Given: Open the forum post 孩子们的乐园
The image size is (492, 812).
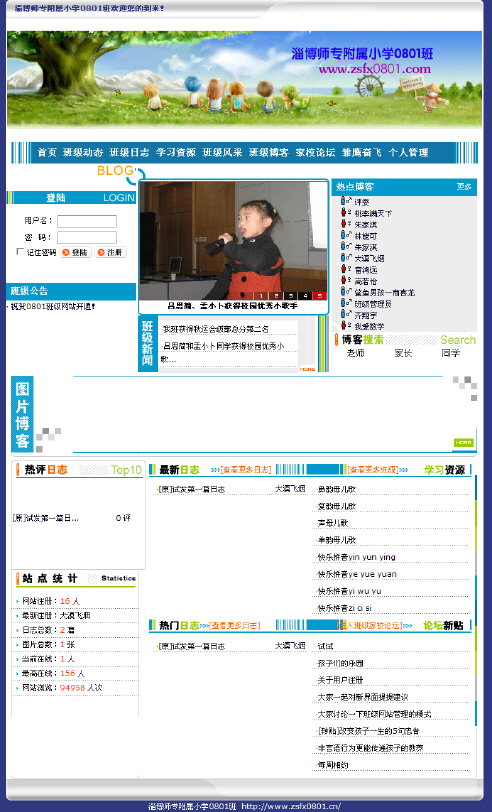Looking at the screenshot, I should pos(340,663).
